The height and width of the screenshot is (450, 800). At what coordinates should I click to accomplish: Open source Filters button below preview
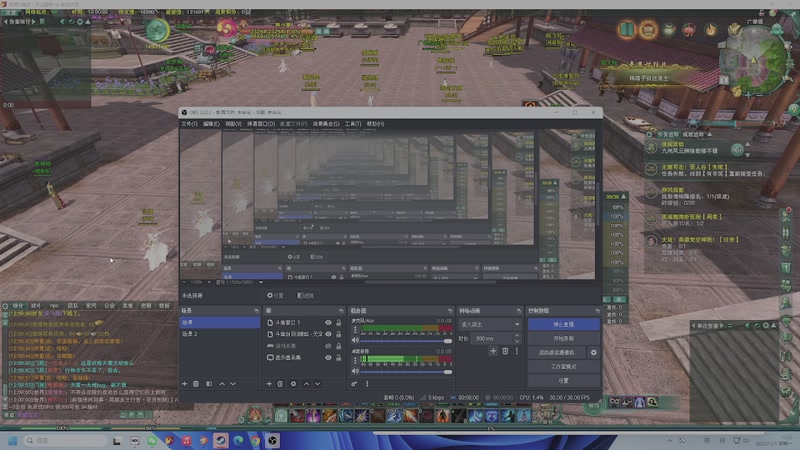pyautogui.click(x=306, y=296)
